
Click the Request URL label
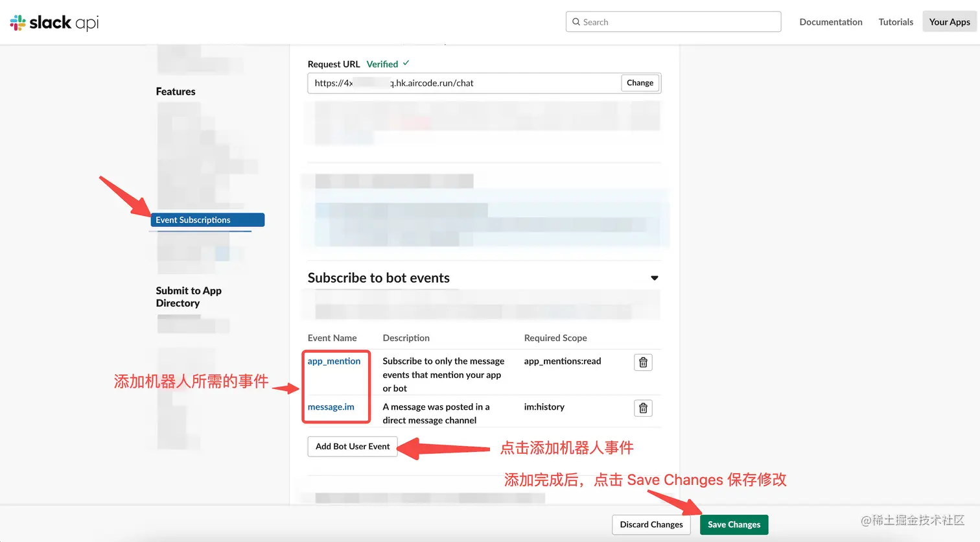(334, 64)
